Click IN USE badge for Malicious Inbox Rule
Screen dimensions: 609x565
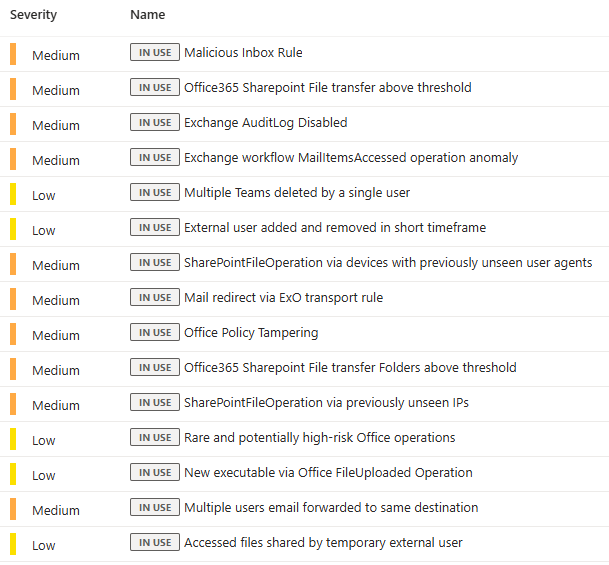point(155,52)
